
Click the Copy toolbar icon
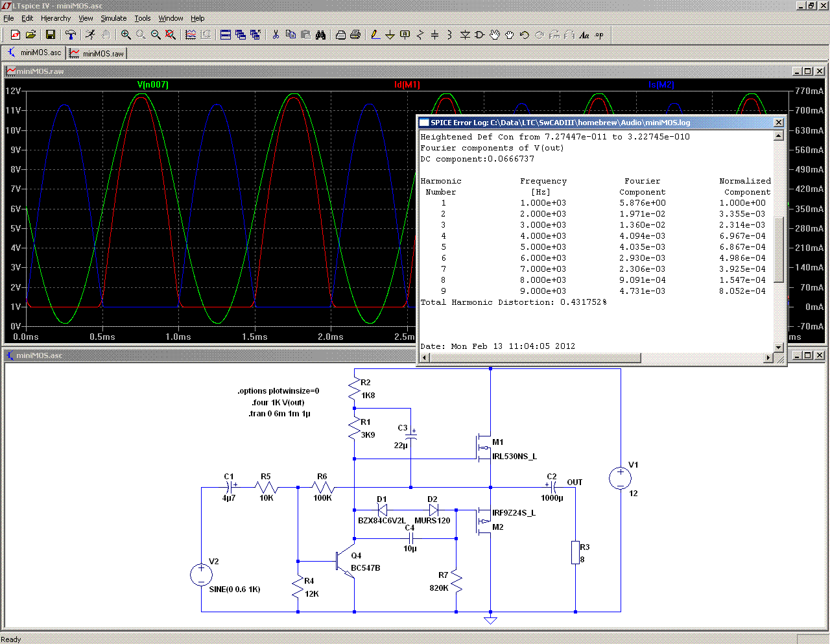pos(290,35)
